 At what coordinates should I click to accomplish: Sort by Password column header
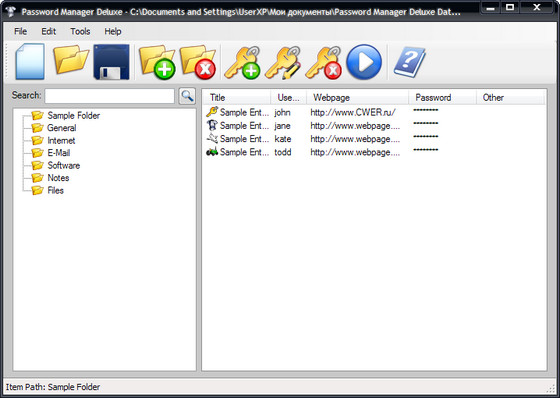point(442,97)
